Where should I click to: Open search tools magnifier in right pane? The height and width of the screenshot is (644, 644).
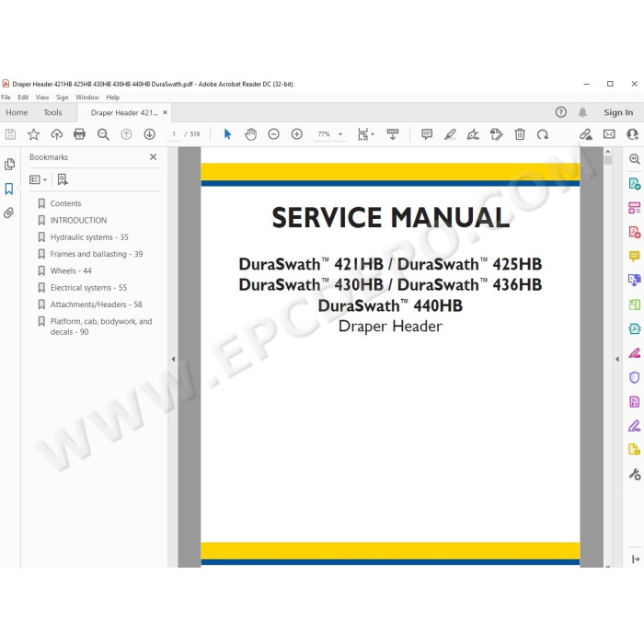pyautogui.click(x=635, y=159)
